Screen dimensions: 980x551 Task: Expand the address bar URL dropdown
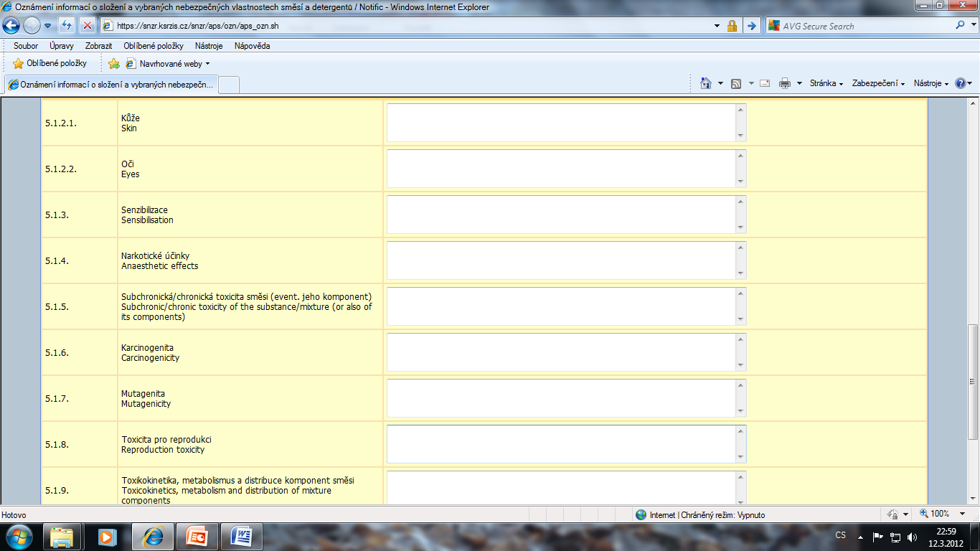[x=717, y=26]
